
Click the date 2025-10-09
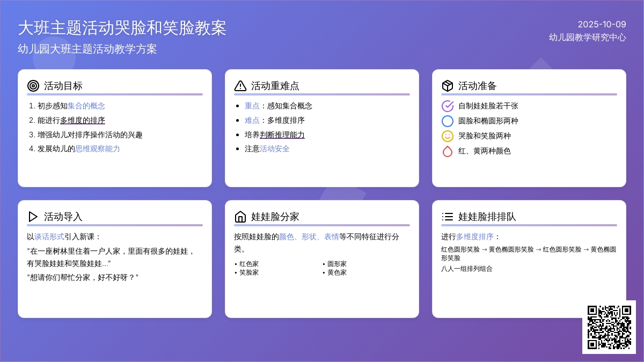pos(602,24)
